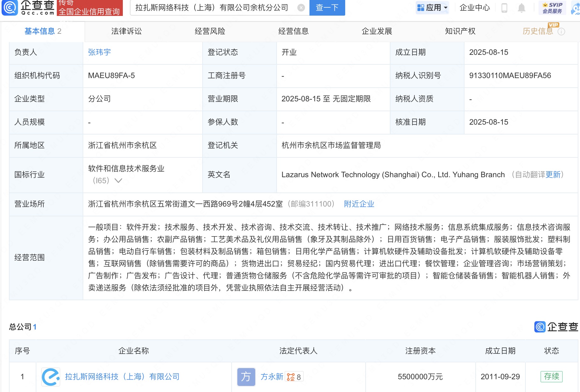Click the 分公司 enterprise type value
The width and height of the screenshot is (580, 392).
[x=100, y=99]
